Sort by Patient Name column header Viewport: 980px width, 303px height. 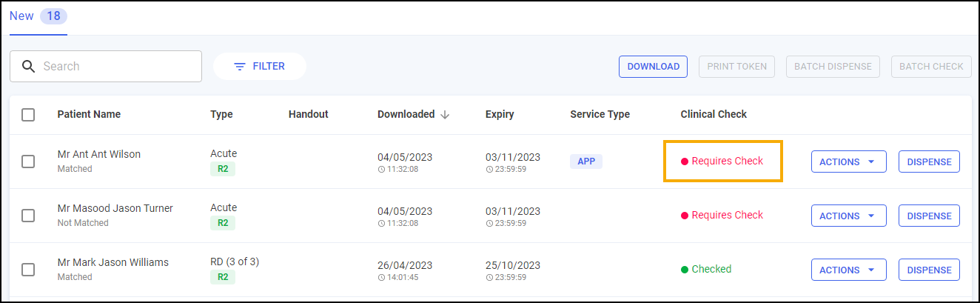[89, 115]
